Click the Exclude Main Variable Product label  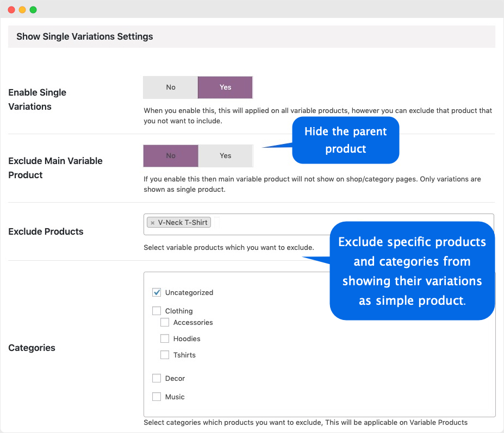point(55,167)
